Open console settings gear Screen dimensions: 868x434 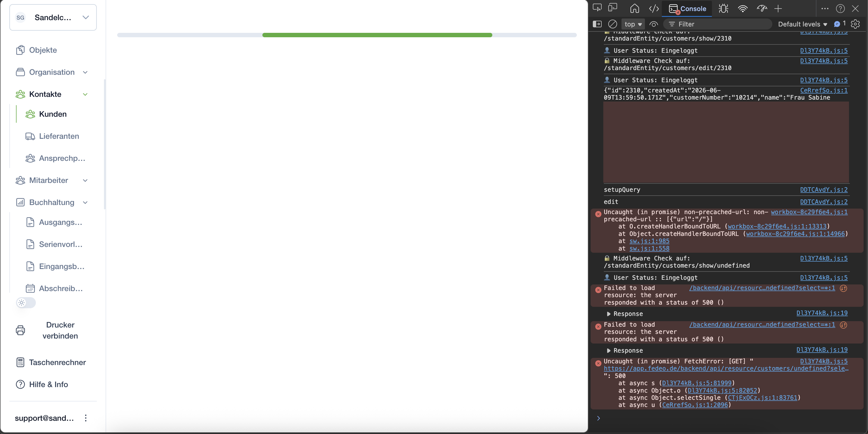[x=855, y=24]
